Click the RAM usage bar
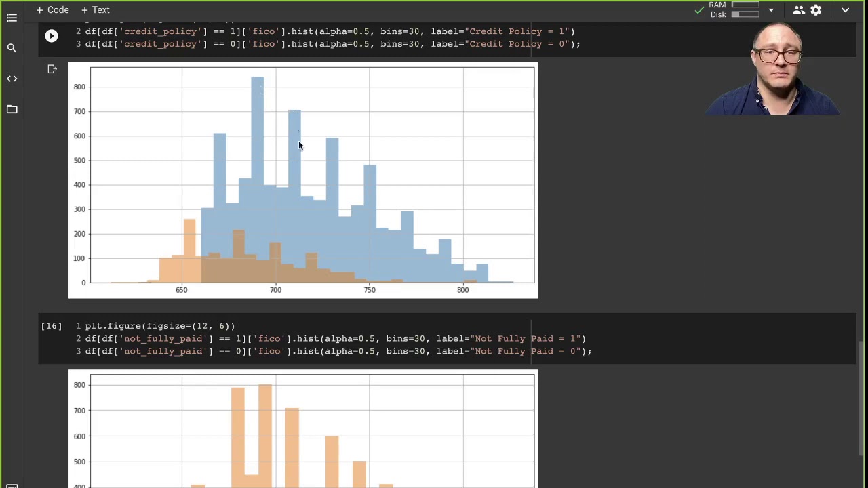This screenshot has width=868, height=488. point(745,5)
